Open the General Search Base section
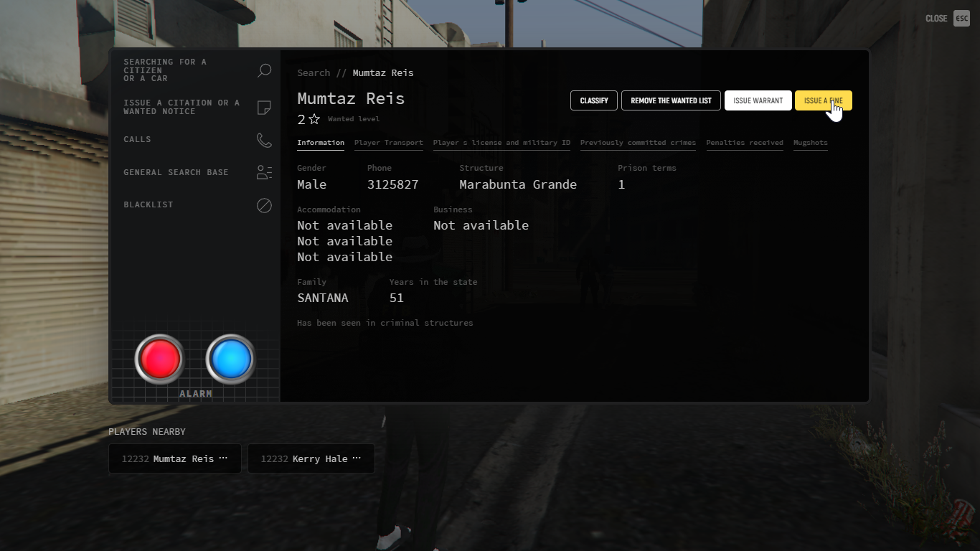 click(197, 172)
